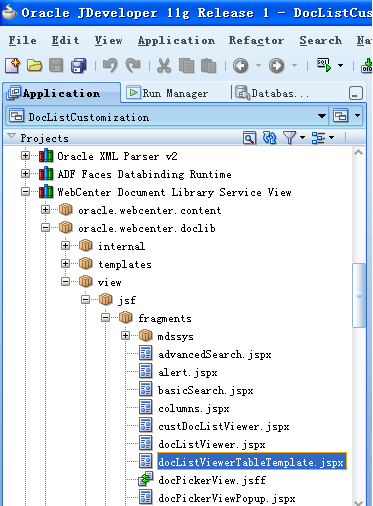Image resolution: width=373 pixels, height=506 pixels.
Task: Open the filter funnel dropdown arrow
Action: click(302, 138)
